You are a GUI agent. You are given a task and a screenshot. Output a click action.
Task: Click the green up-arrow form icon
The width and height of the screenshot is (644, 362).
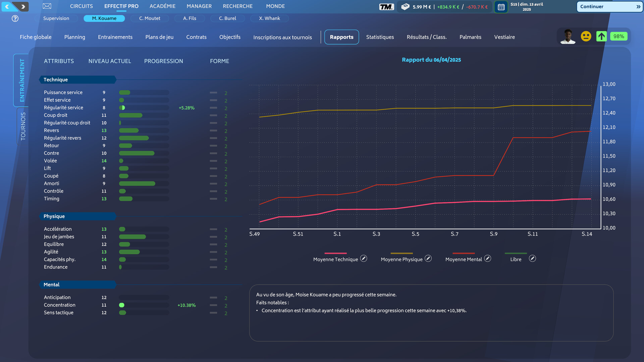coord(601,36)
